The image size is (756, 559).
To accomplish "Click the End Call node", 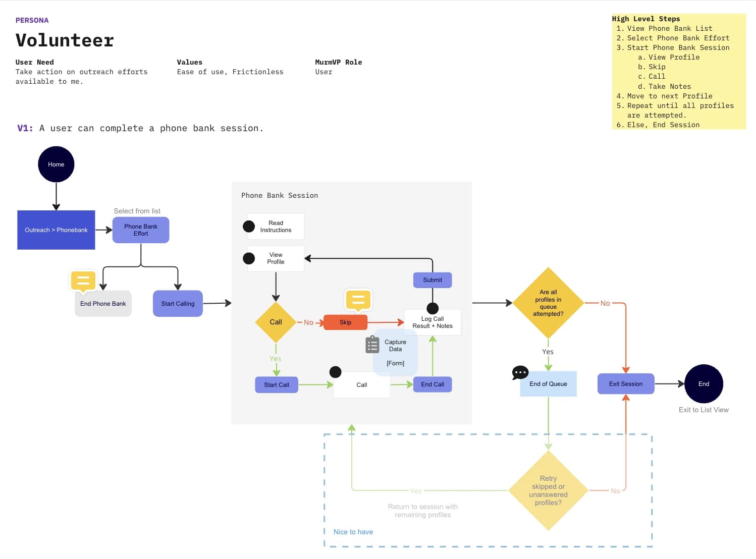I will click(433, 384).
